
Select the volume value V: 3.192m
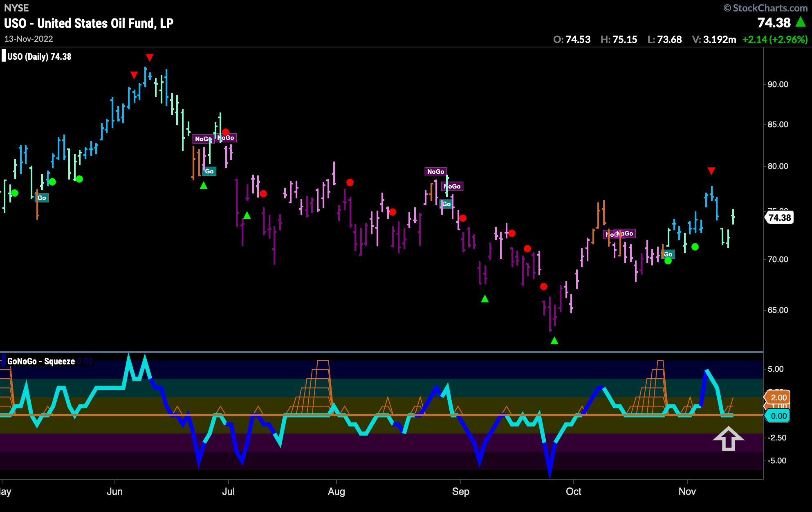tap(714, 40)
